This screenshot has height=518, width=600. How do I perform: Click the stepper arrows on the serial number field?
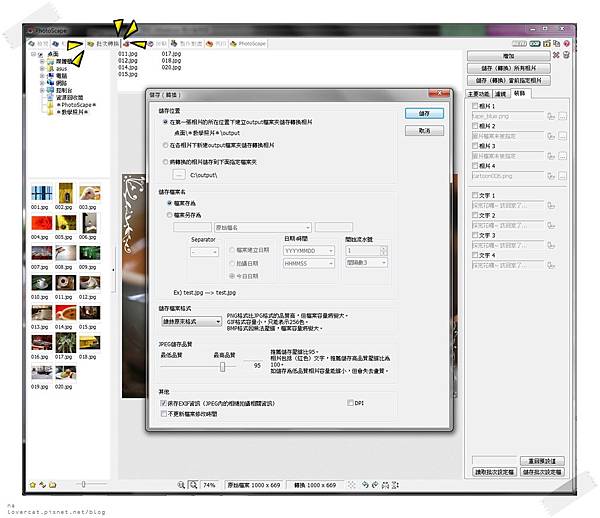(x=384, y=251)
